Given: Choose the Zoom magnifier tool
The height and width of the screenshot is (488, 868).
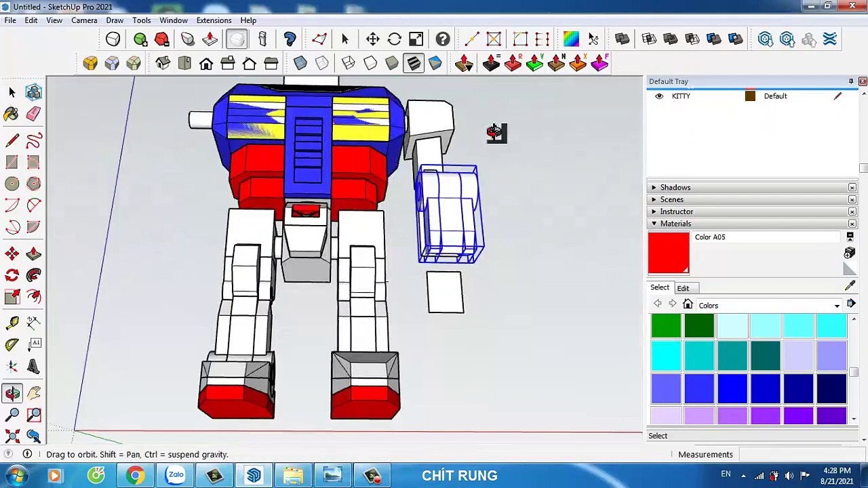Looking at the screenshot, I should (x=12, y=415).
